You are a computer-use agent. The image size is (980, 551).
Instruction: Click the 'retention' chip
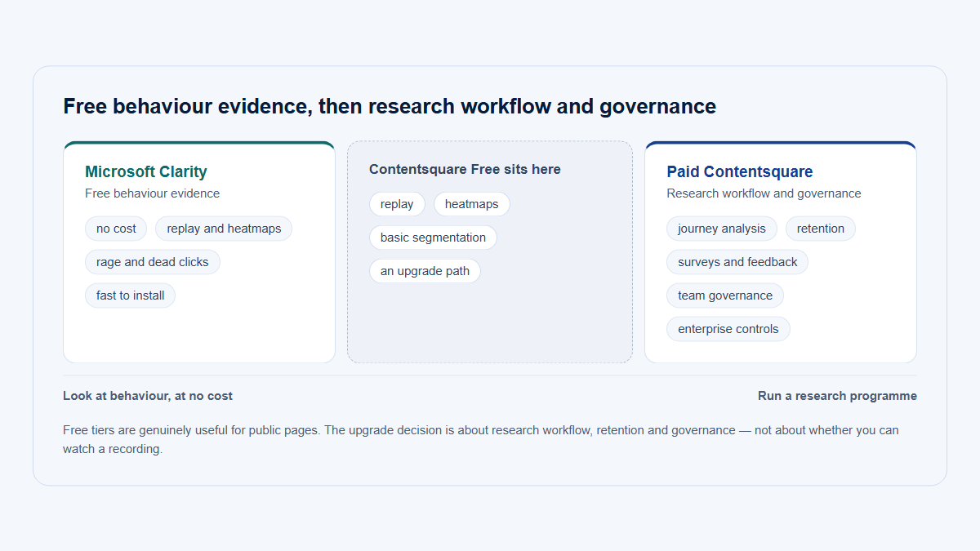(821, 229)
